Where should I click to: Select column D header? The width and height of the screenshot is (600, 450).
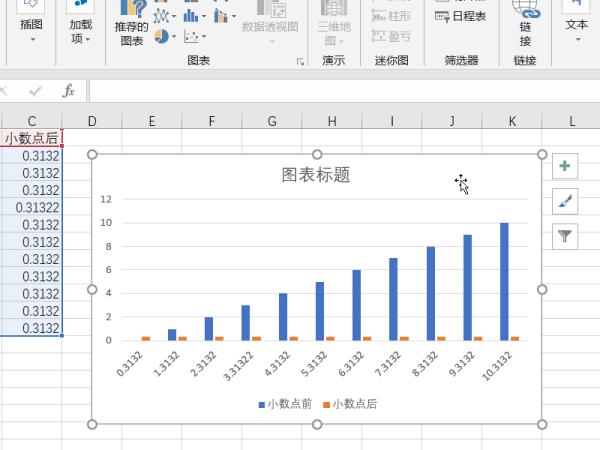tap(92, 121)
